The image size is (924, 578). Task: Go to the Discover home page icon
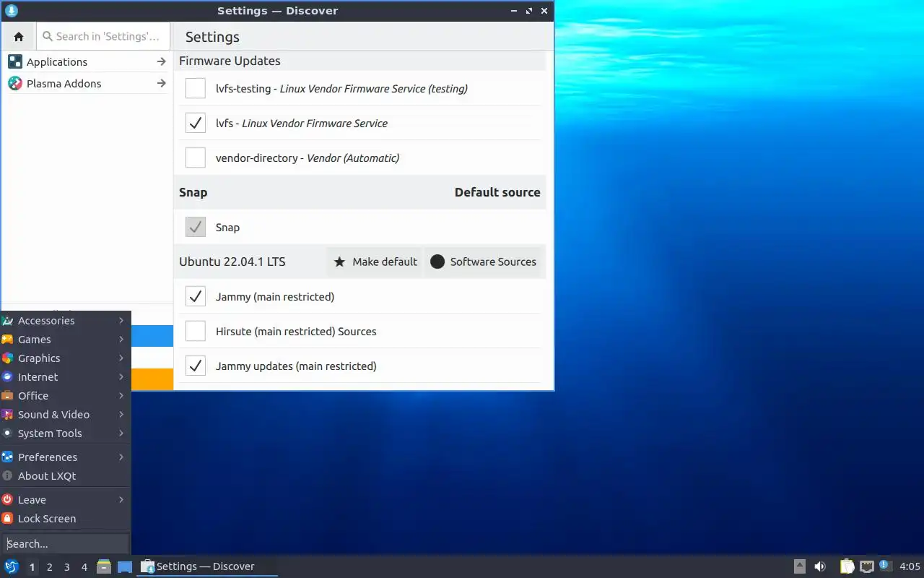[19, 36]
